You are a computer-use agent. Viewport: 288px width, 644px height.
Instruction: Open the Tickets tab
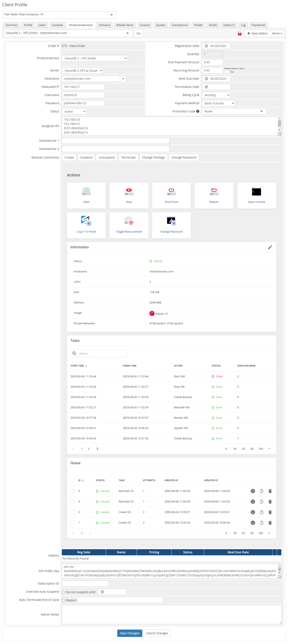tap(198, 25)
